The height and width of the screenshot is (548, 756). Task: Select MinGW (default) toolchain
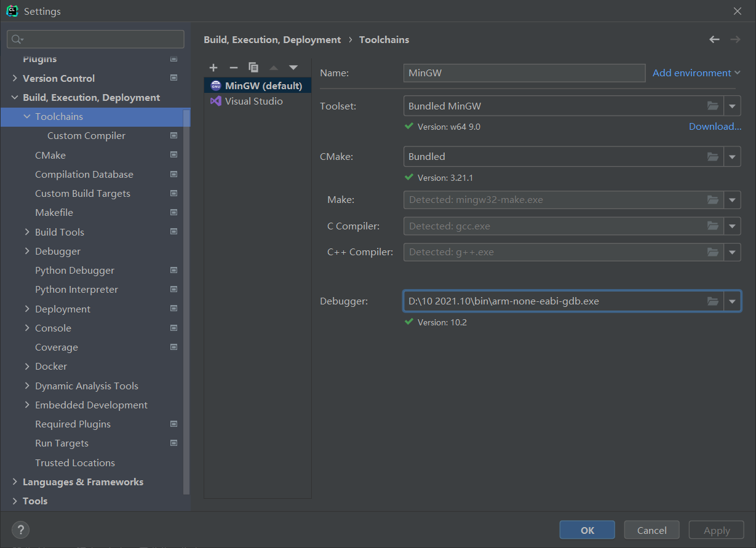coord(258,85)
